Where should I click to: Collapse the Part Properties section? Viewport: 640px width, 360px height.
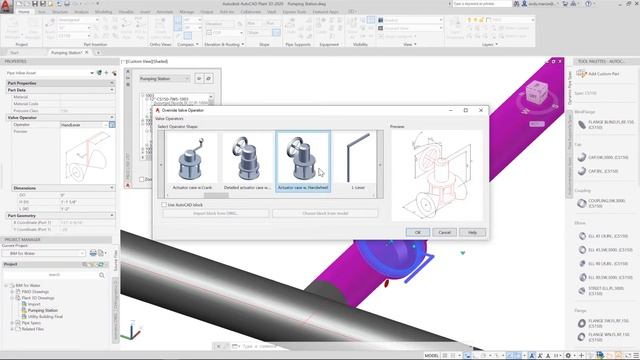coord(111,83)
